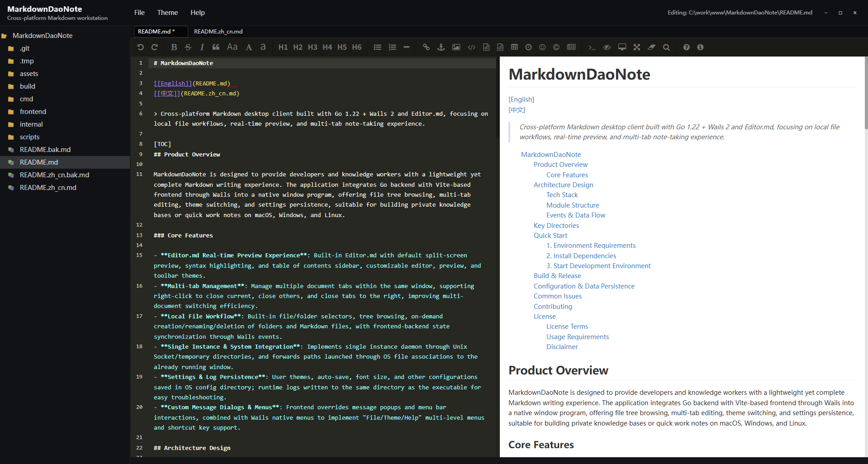Insert a table into the document
868x464 pixels.
point(514,47)
